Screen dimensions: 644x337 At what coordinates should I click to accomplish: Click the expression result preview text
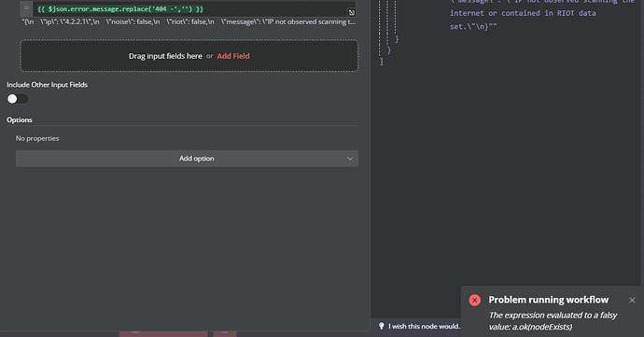click(189, 21)
